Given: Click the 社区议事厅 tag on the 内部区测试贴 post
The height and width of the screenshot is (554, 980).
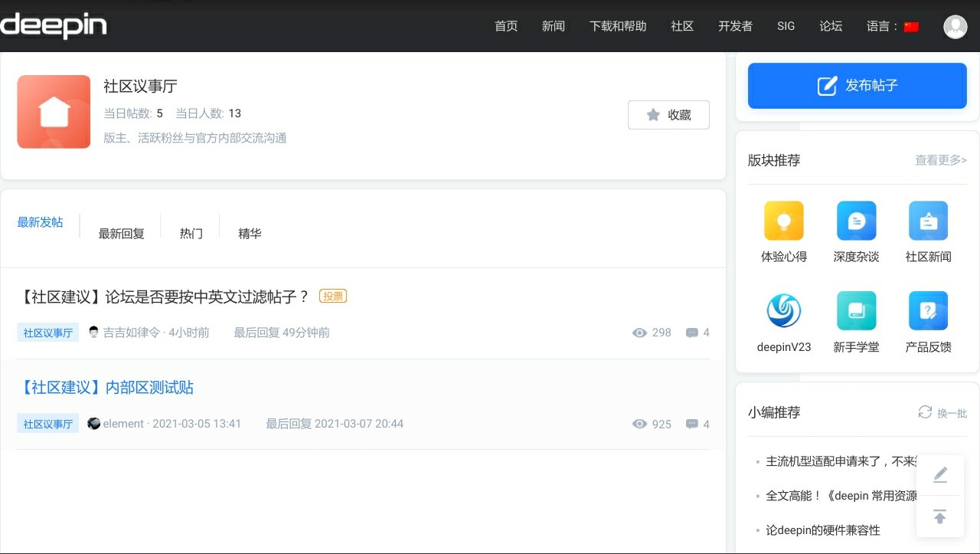Looking at the screenshot, I should point(48,424).
